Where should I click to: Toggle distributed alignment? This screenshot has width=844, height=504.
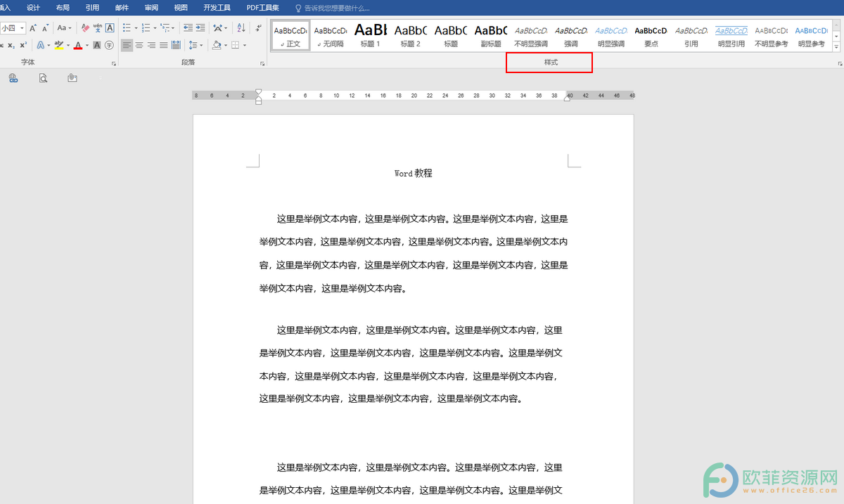[175, 45]
